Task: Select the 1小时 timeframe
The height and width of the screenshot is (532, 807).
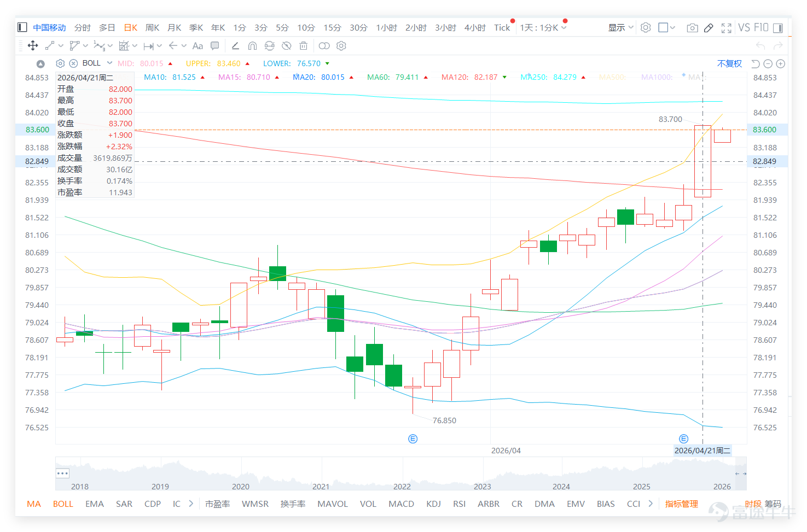Action: click(x=386, y=27)
